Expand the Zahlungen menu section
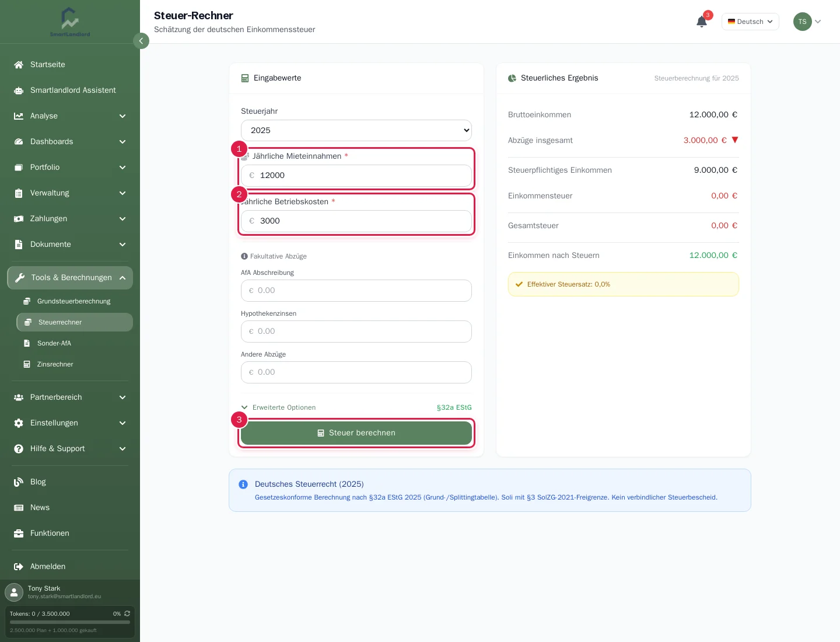This screenshot has height=642, width=840. click(70, 219)
